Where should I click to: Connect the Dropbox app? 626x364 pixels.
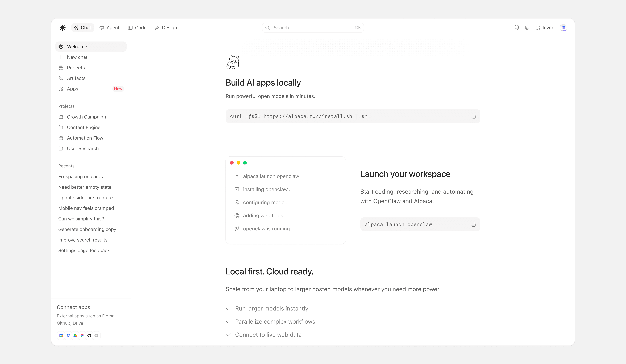(x=68, y=335)
